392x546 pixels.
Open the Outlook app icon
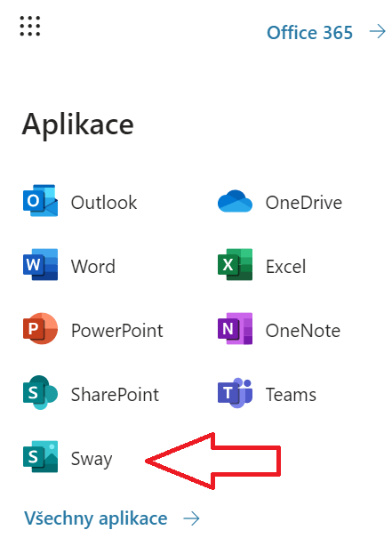(x=40, y=201)
